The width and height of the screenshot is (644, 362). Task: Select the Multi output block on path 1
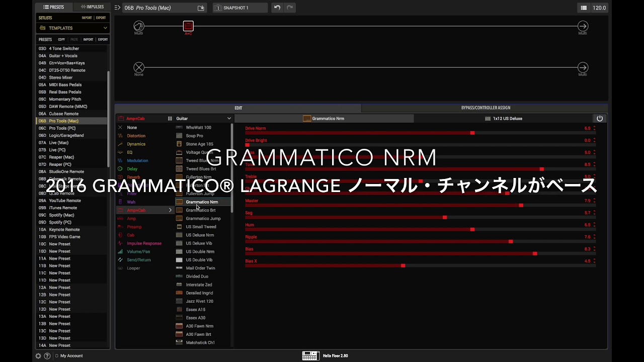click(x=583, y=26)
